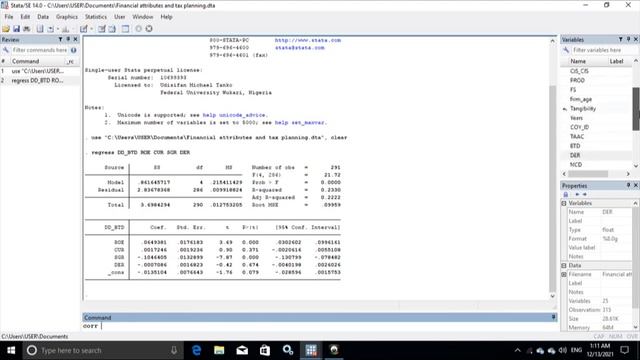This screenshot has height=360, width=640.
Task: Click the Label column header in Variables
Action: 616,61
